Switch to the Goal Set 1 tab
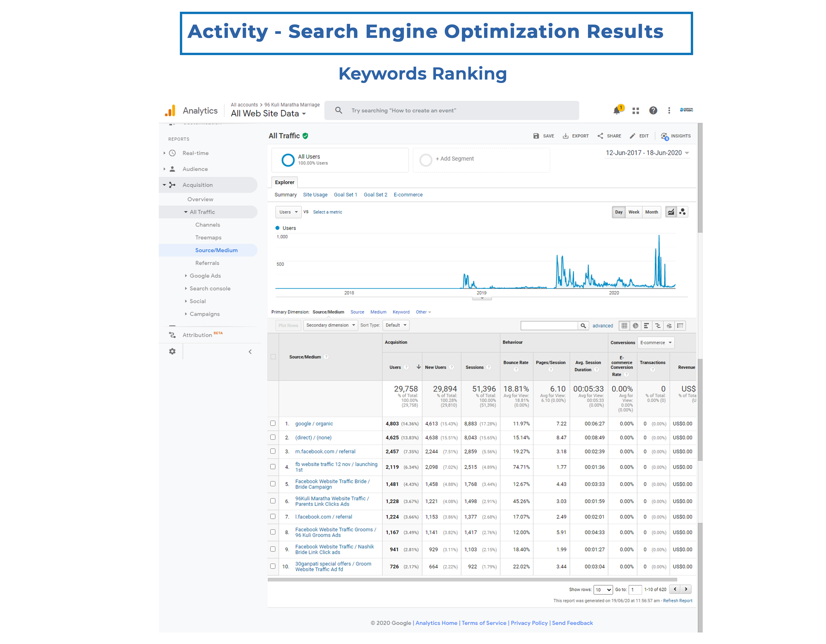826x644 pixels. tap(345, 195)
